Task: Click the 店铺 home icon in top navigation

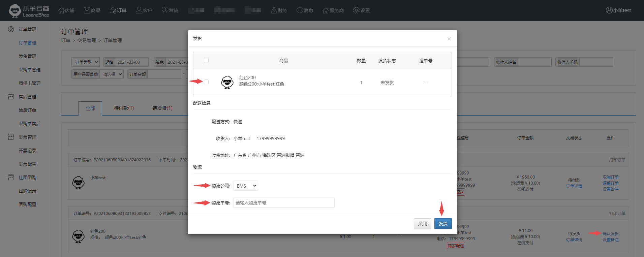Action: (x=61, y=10)
